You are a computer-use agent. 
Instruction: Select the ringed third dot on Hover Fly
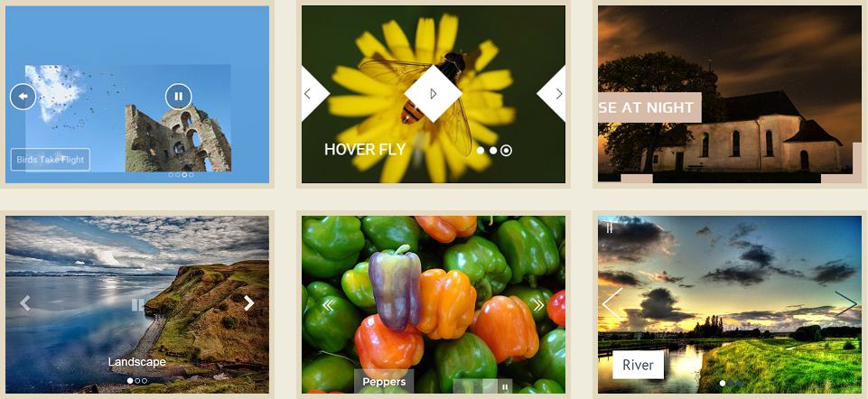[x=506, y=151]
